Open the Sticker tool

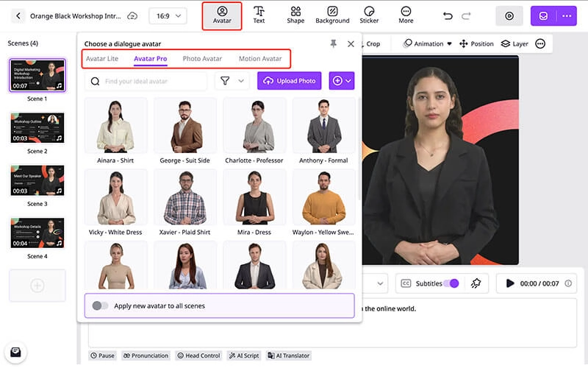(x=369, y=15)
